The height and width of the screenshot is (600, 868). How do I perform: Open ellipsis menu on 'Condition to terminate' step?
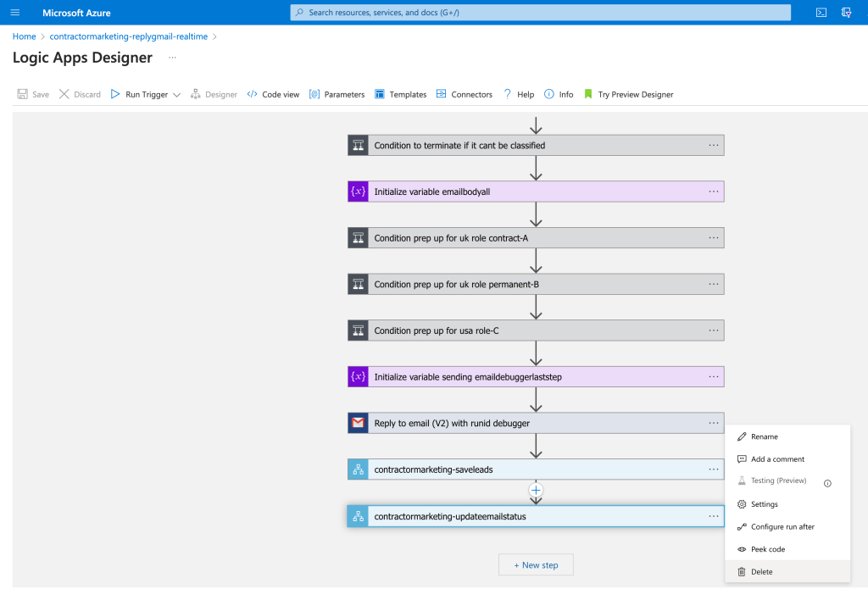tap(714, 146)
